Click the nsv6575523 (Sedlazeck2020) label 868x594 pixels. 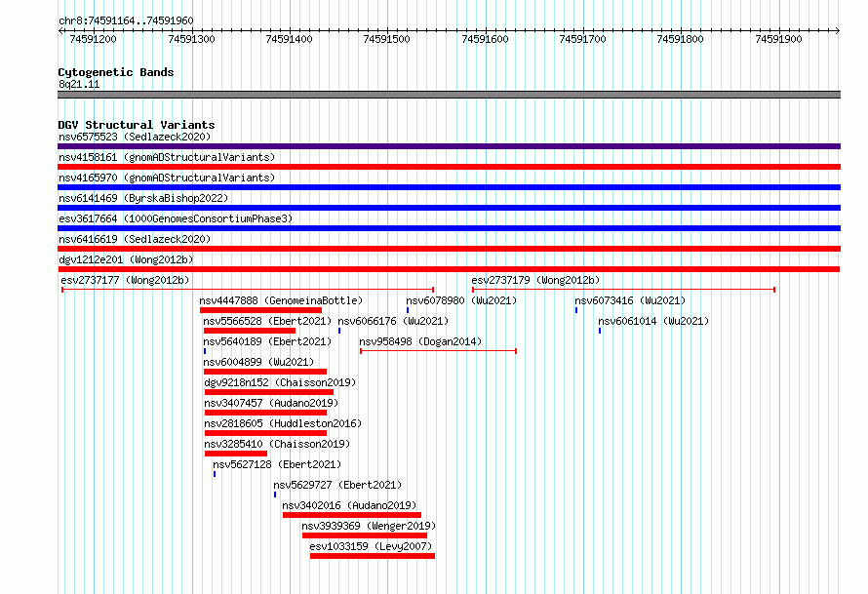(x=135, y=137)
